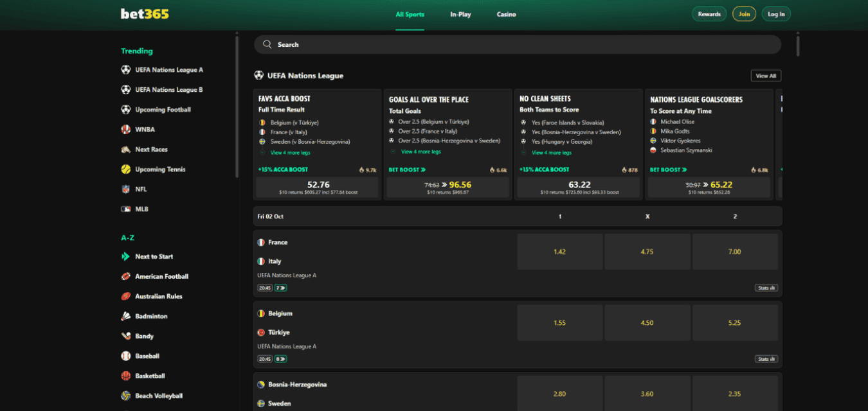
Task: Click the France flag in match row
Action: pyautogui.click(x=261, y=243)
